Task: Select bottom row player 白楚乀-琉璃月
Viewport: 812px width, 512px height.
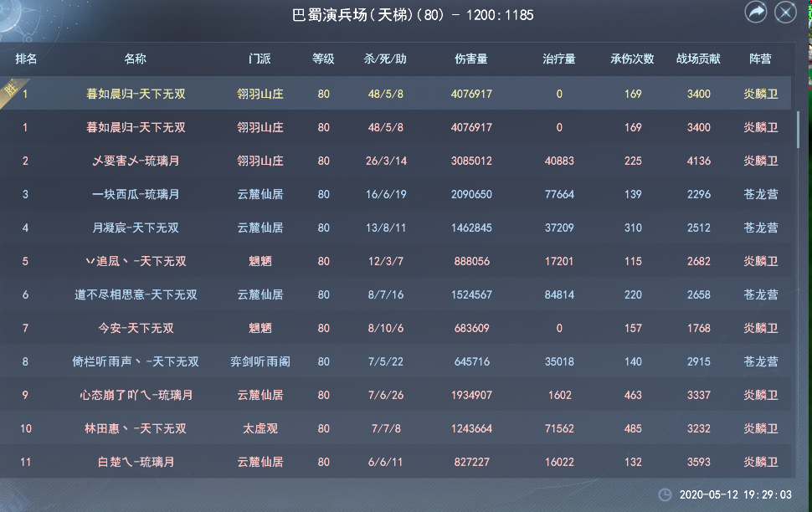Action: point(136,462)
